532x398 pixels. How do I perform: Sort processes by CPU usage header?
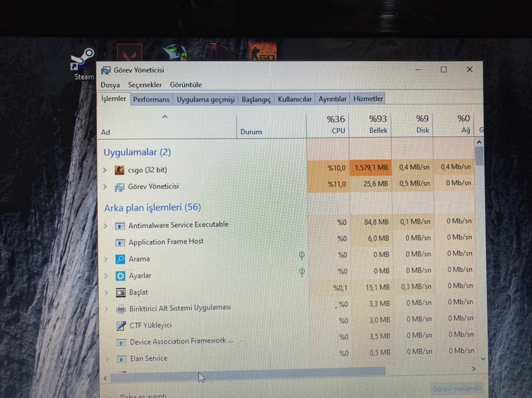(328, 125)
